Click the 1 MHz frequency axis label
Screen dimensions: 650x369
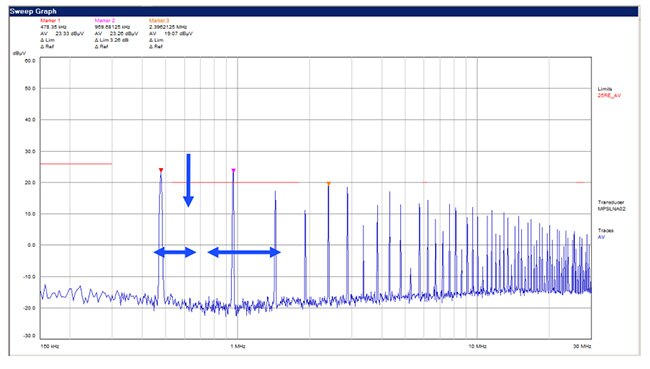click(238, 346)
